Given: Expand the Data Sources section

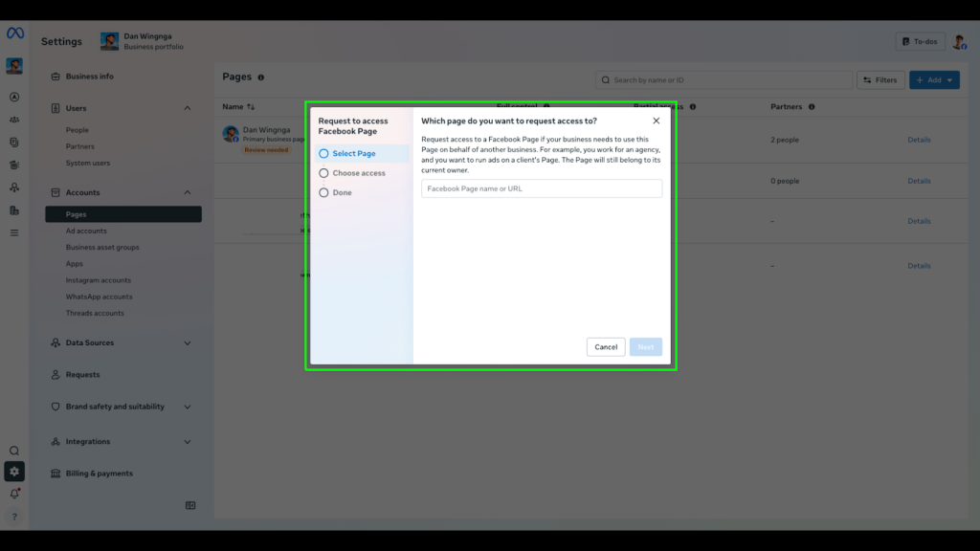Looking at the screenshot, I should (188, 343).
